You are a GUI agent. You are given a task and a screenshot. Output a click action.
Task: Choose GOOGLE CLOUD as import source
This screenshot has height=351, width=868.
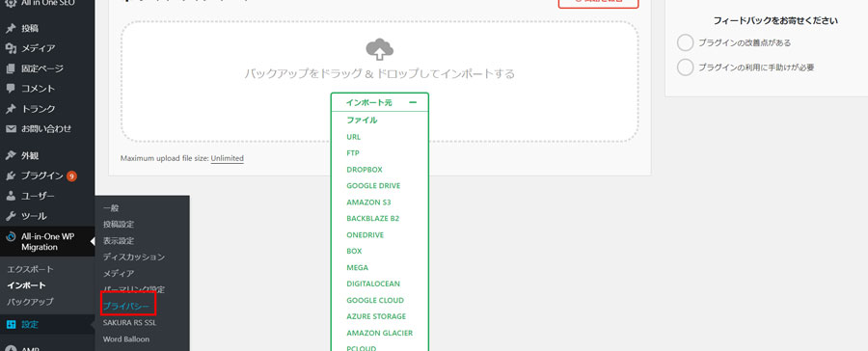[375, 300]
